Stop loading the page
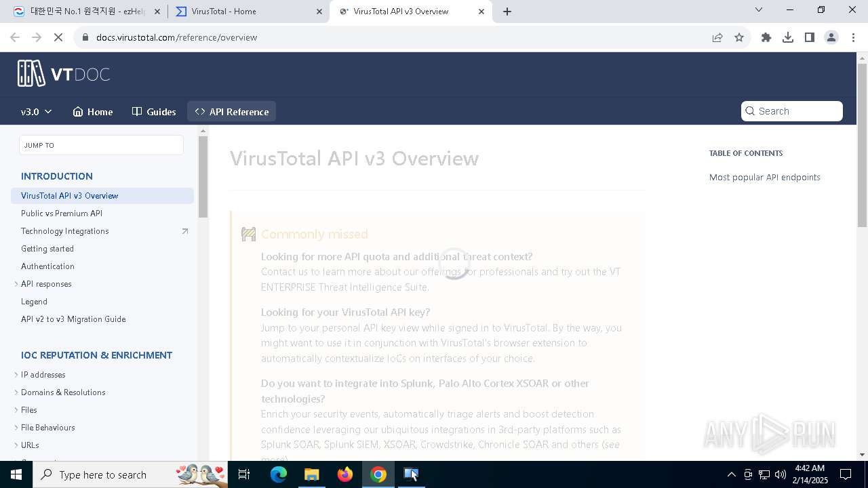 [58, 37]
